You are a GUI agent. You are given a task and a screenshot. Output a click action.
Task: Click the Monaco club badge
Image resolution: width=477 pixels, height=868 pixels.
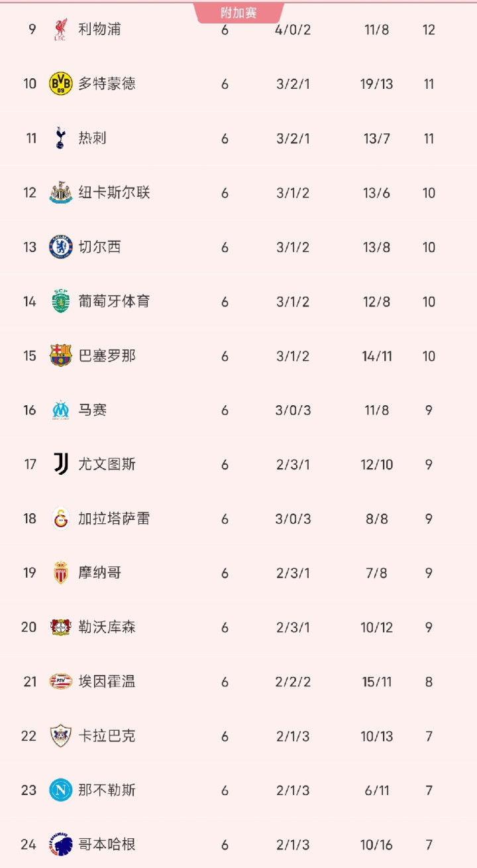click(60, 573)
